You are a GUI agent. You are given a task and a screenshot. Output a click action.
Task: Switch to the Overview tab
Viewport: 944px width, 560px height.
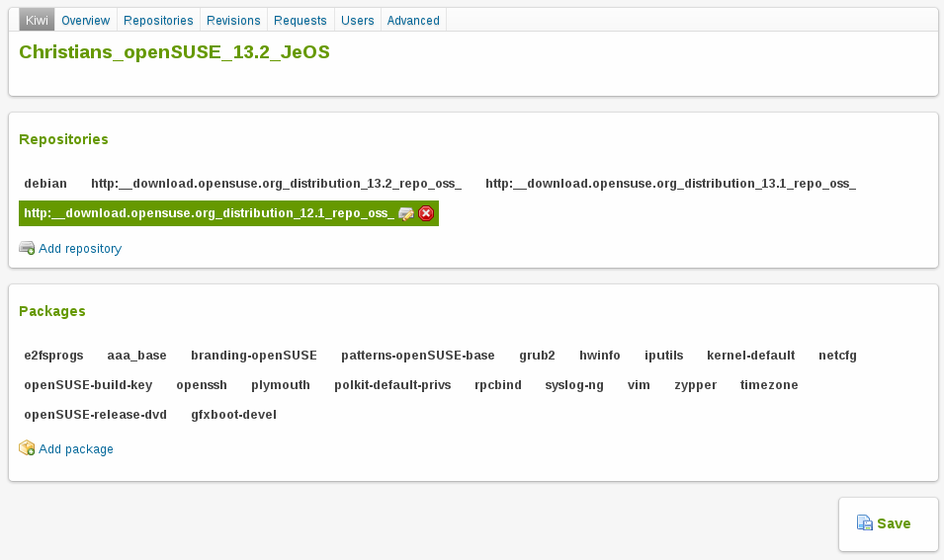[85, 21]
